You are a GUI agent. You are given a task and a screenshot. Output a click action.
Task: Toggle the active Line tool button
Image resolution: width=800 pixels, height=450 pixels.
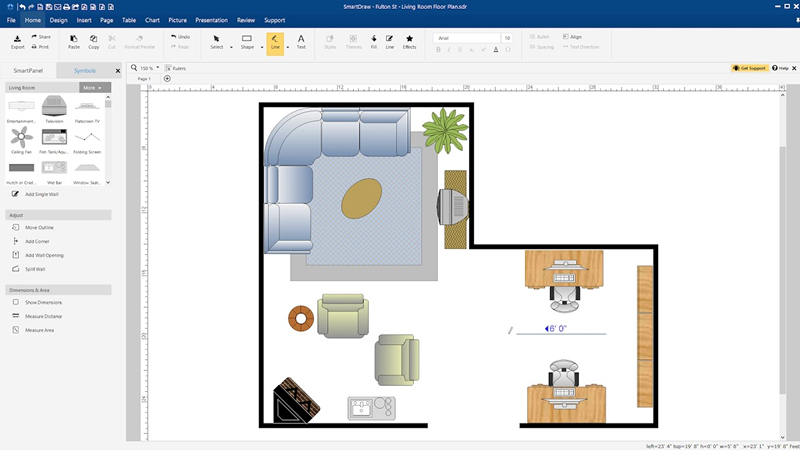(x=274, y=41)
